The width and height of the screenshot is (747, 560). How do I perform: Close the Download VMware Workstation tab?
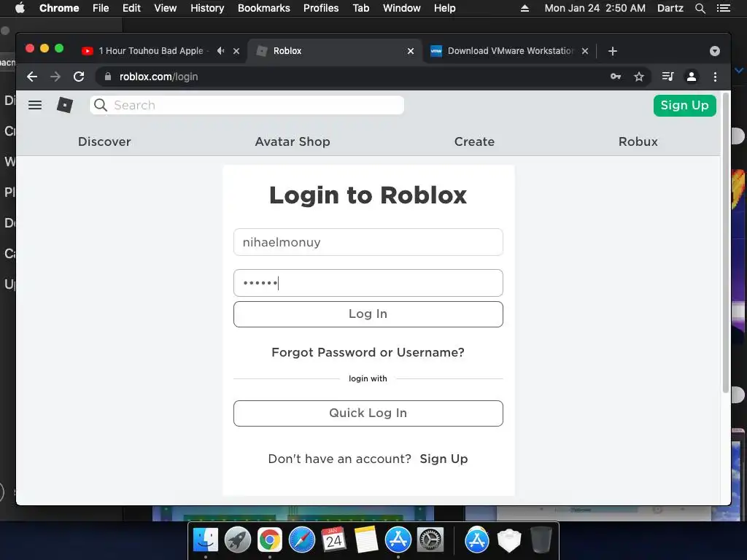[585, 51]
